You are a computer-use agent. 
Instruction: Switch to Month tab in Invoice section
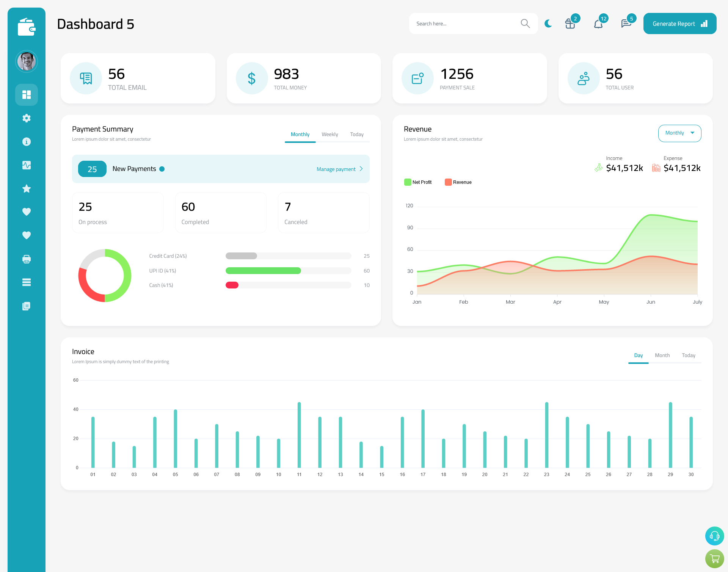click(662, 355)
